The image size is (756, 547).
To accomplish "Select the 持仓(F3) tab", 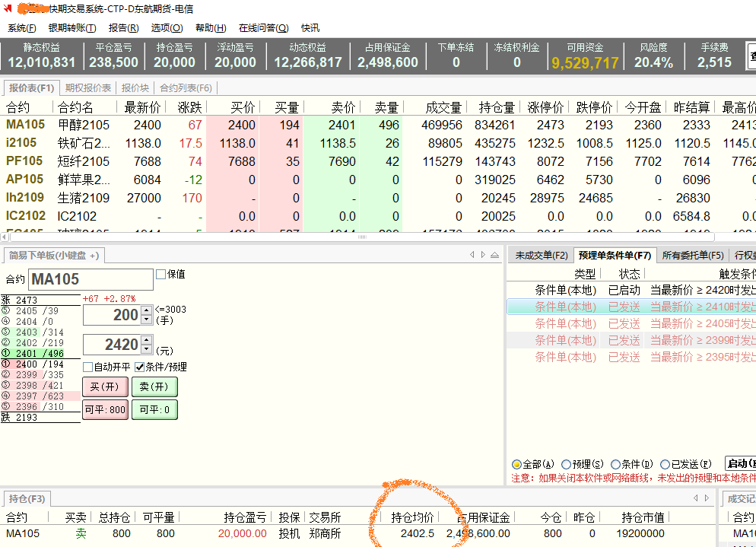I will coord(27,498).
